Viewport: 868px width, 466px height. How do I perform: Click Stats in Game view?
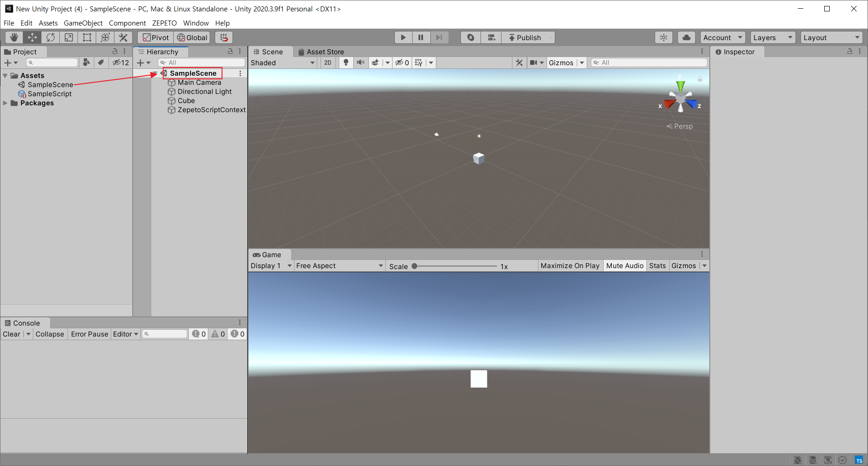[x=657, y=266]
